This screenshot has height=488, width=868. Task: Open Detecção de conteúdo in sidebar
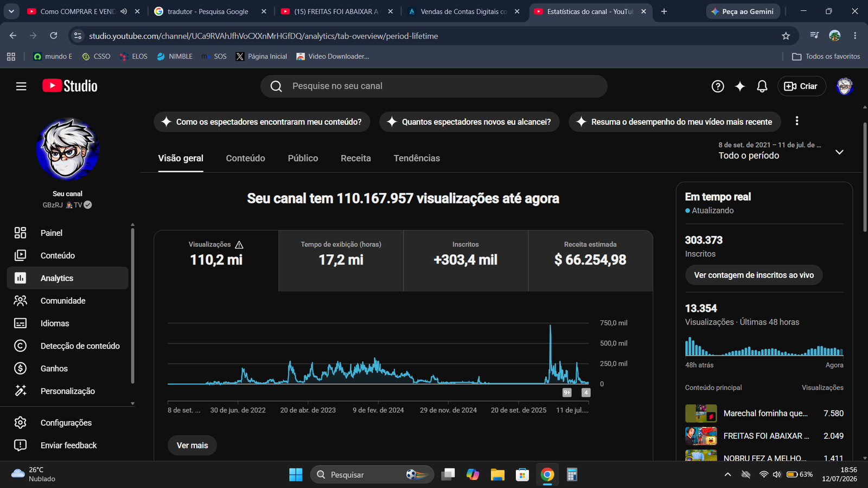pyautogui.click(x=68, y=346)
